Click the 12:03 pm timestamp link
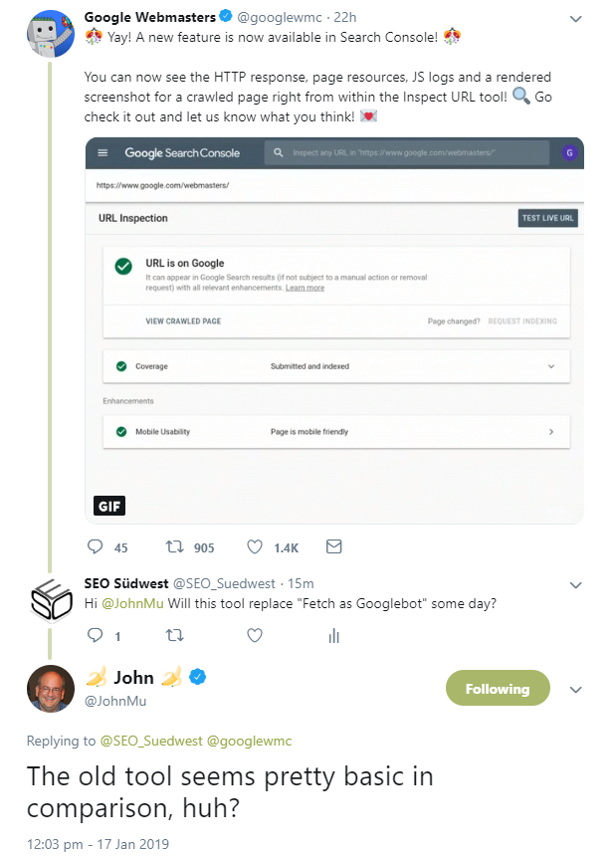Image resolution: width=616 pixels, height=858 pixels. coord(56,842)
